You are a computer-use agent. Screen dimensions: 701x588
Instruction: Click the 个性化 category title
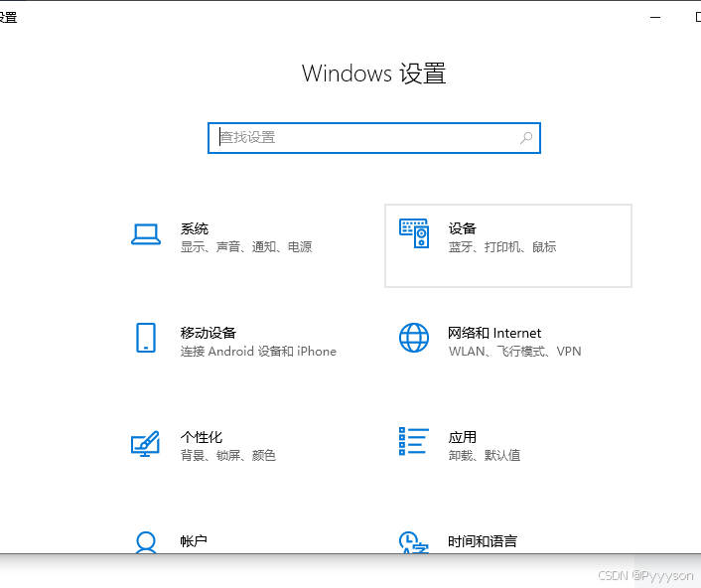click(x=202, y=437)
